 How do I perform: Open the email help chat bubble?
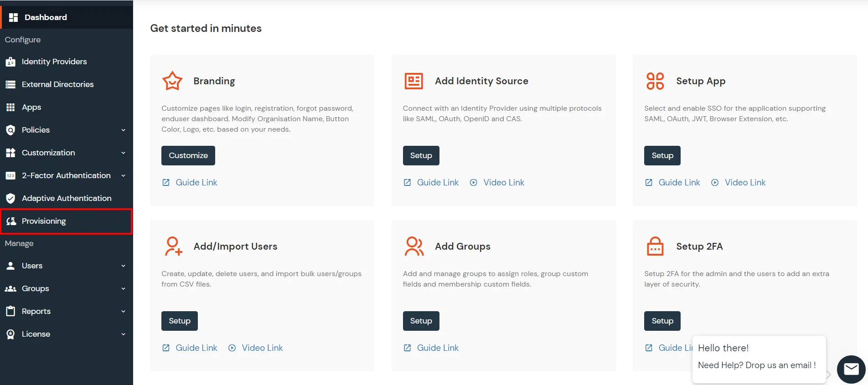[x=851, y=369]
